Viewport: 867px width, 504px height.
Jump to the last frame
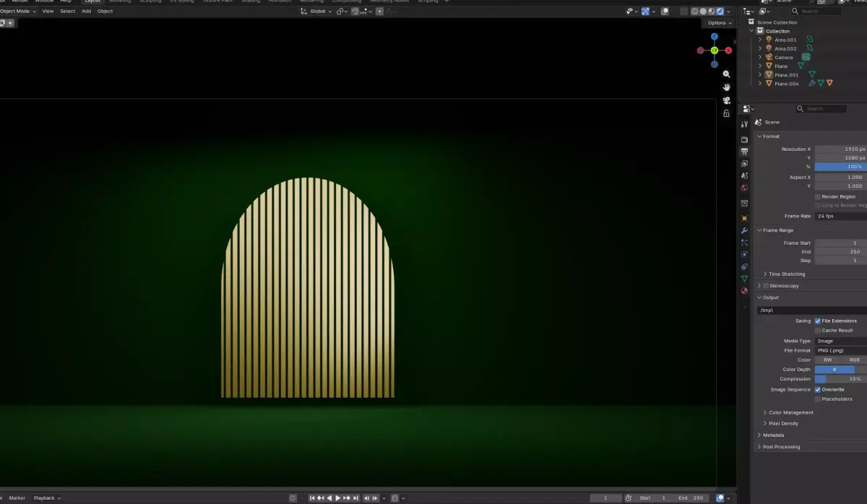[x=355, y=498]
